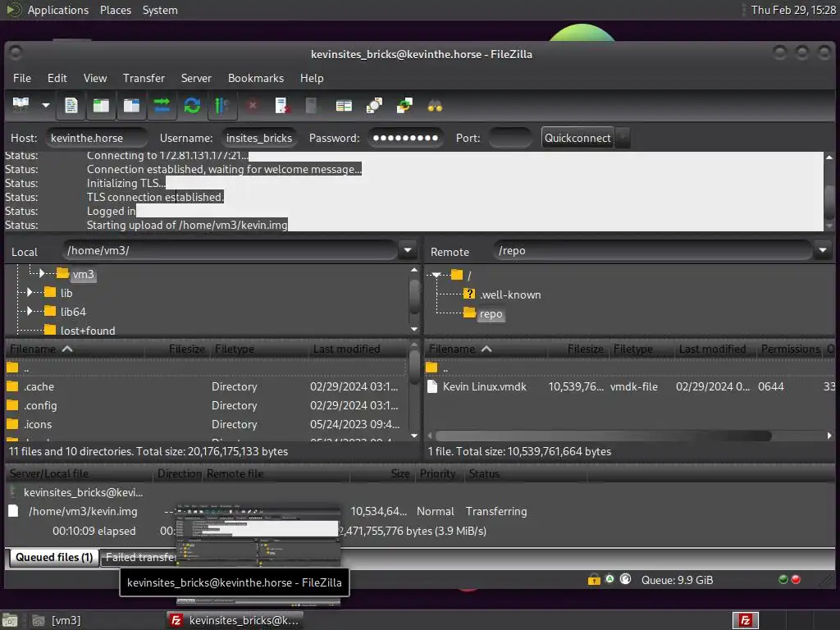
Task: Open the Bookmarks menu
Action: tap(256, 78)
